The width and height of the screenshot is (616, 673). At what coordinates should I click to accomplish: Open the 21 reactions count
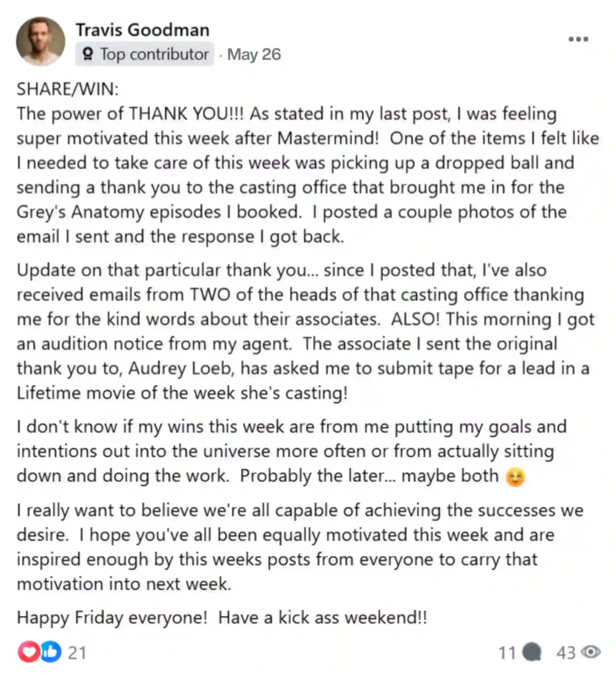pos(77,653)
